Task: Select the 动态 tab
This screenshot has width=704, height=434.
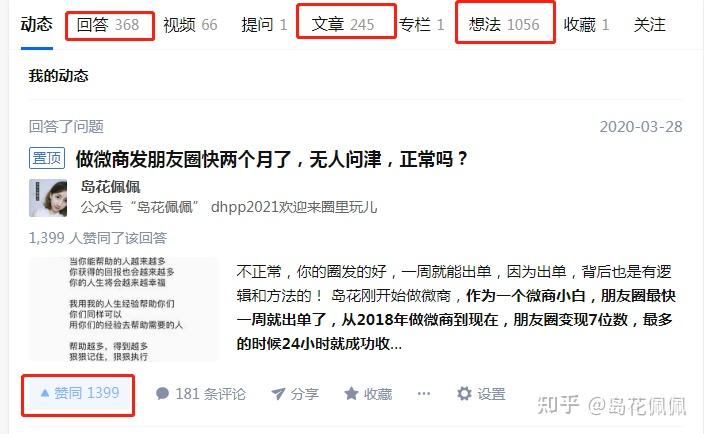Action: click(x=36, y=25)
